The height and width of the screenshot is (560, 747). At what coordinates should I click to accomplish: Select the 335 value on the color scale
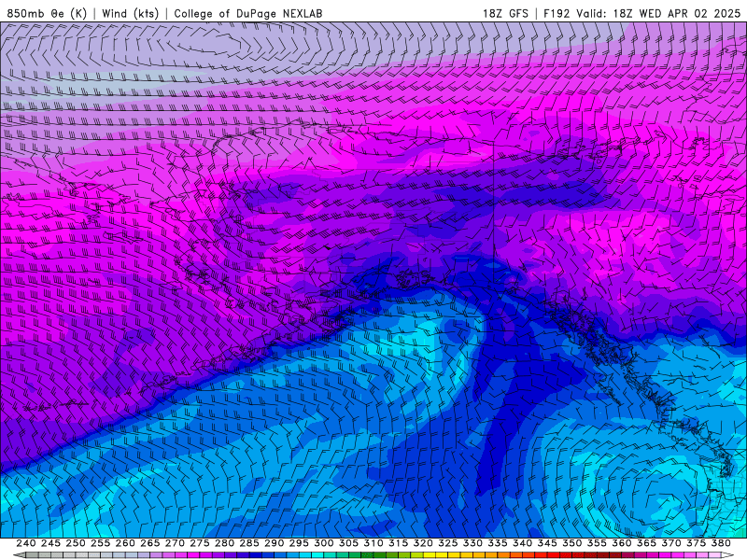pos(498,543)
